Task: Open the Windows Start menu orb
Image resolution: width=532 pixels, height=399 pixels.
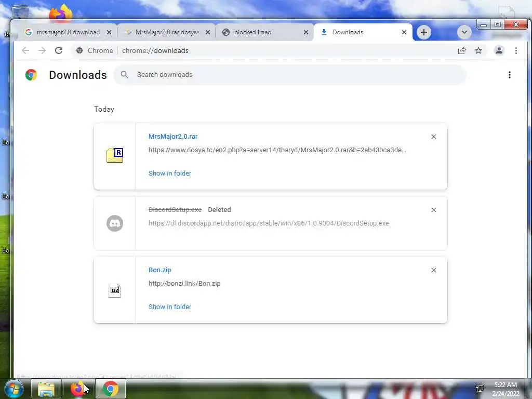Action: (x=14, y=389)
